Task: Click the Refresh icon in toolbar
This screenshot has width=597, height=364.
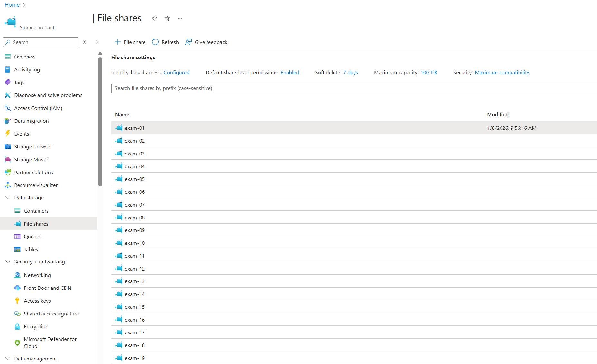Action: 155,42
